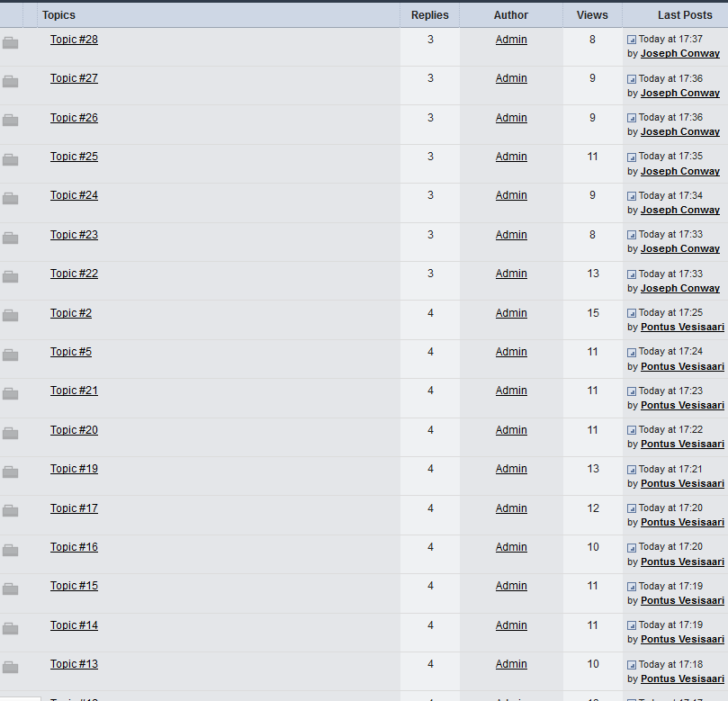This screenshot has width=728, height=701.
Task: Click the folder icon beside Topic #25
Action: point(10,160)
